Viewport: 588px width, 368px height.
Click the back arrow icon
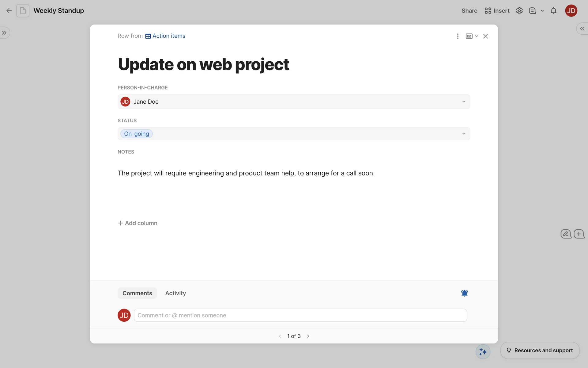tap(9, 11)
